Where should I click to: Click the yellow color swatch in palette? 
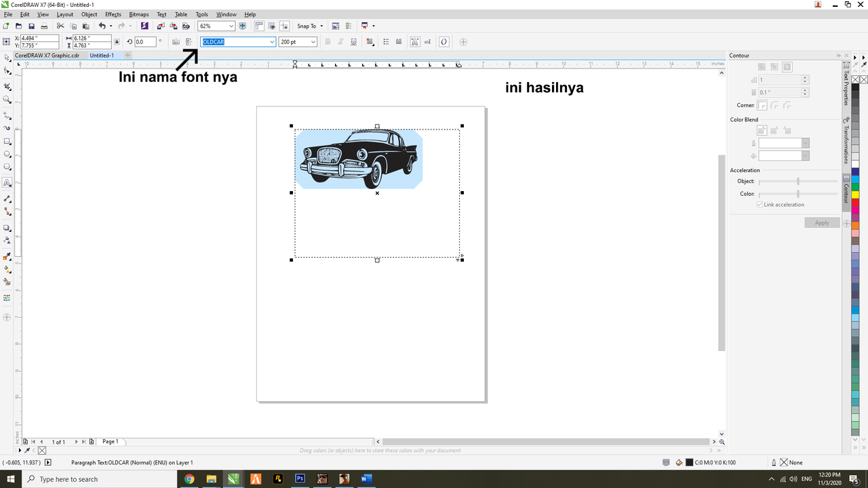coord(855,195)
